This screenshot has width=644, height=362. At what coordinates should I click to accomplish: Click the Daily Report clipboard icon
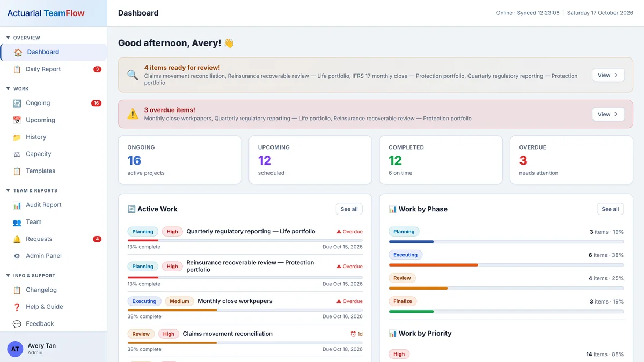(x=17, y=69)
